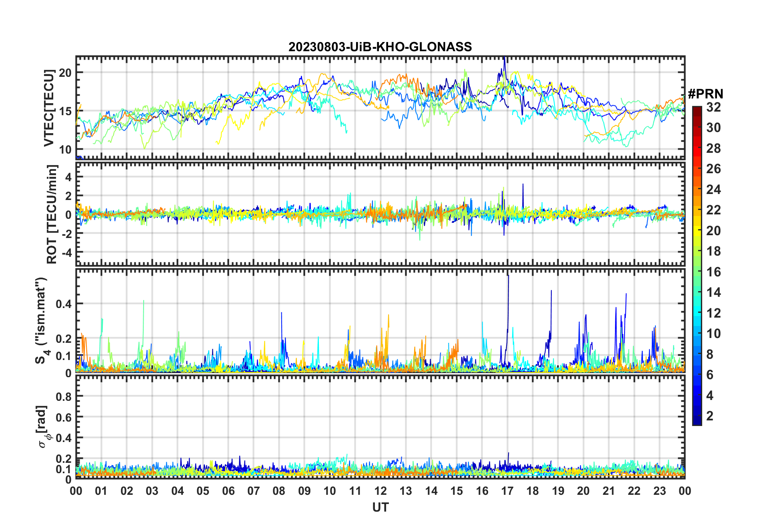The width and height of the screenshot is (761, 532).
Task: Click inside the S4 scintillation plot panel
Action: [x=380, y=321]
